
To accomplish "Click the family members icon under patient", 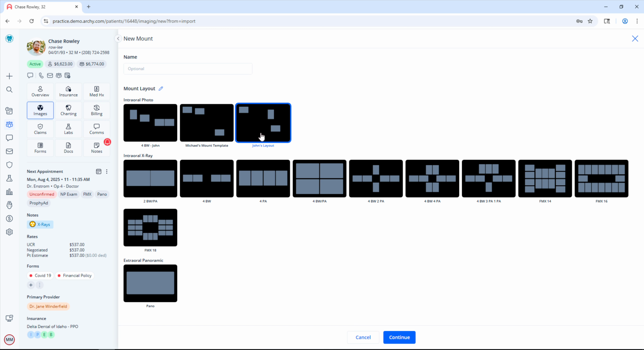I will pyautogui.click(x=59, y=76).
